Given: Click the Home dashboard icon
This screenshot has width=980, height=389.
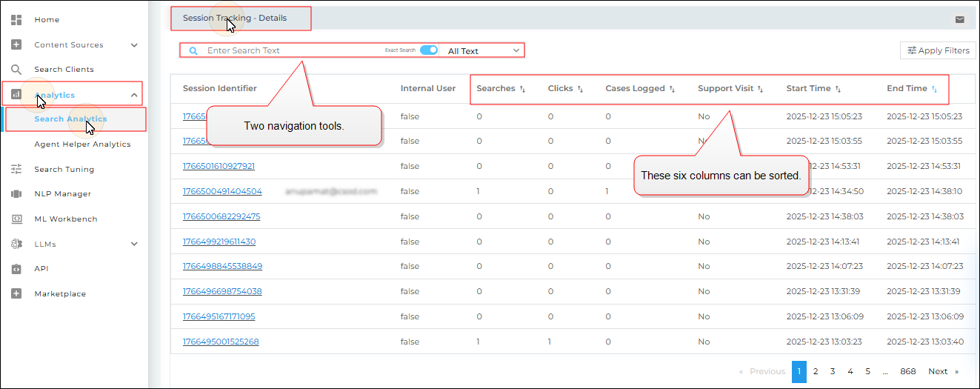Looking at the screenshot, I should (x=16, y=19).
